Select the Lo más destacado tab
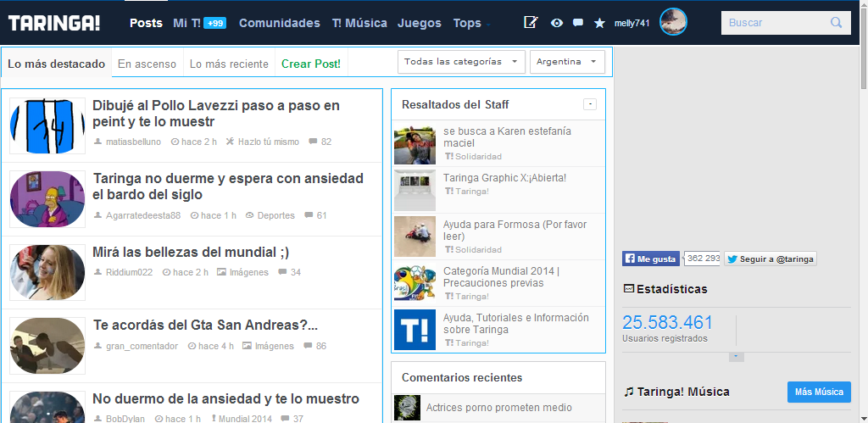 (57, 64)
